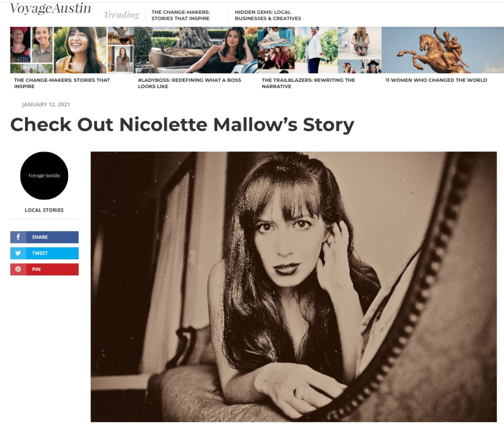Read The Trailblazers Rewriting The Narrative link

(308, 83)
